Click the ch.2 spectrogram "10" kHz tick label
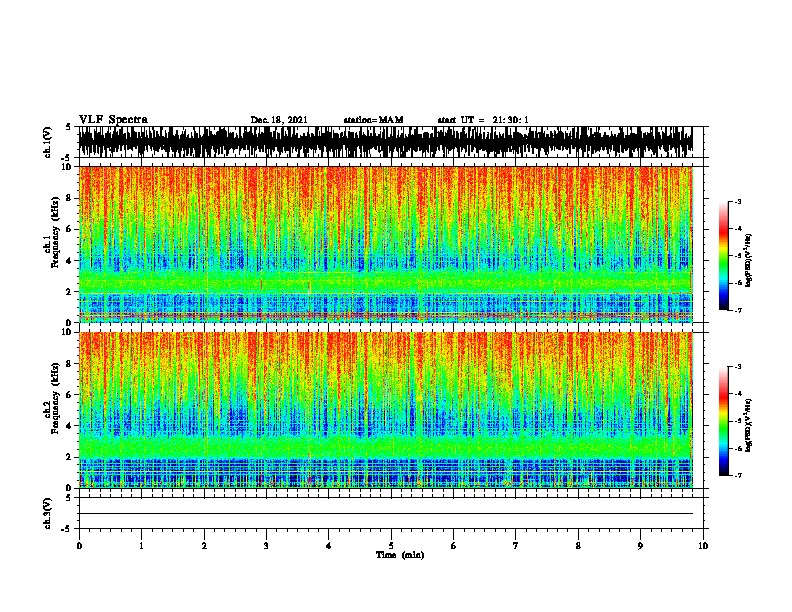Viewport: 792px width, 612px height. coord(67,332)
